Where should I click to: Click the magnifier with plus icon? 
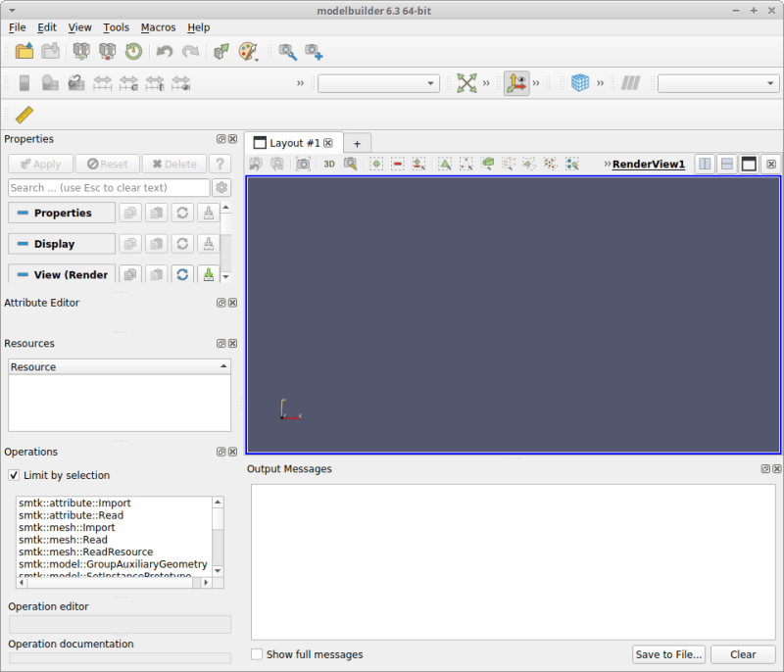[314, 52]
